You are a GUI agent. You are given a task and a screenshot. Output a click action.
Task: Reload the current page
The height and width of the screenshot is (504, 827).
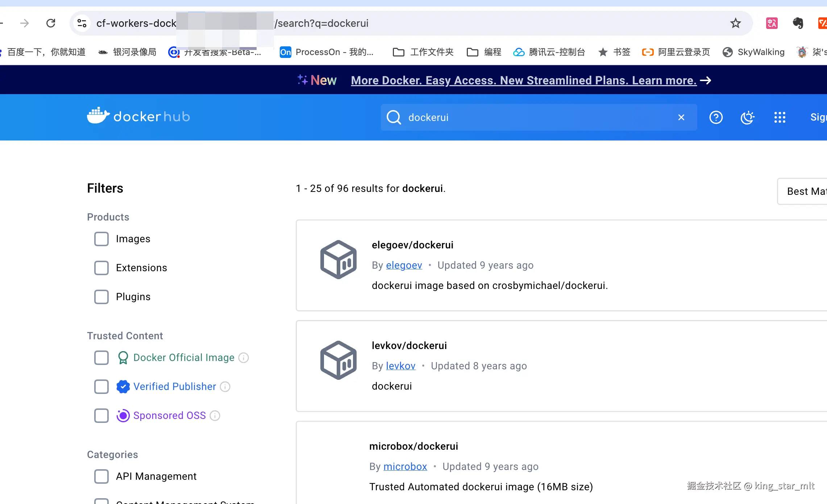pos(51,23)
